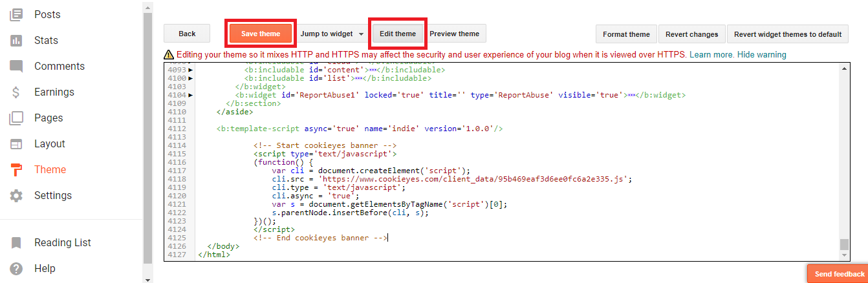The width and height of the screenshot is (868, 283).
Task: Open Settings section
Action: (x=53, y=195)
